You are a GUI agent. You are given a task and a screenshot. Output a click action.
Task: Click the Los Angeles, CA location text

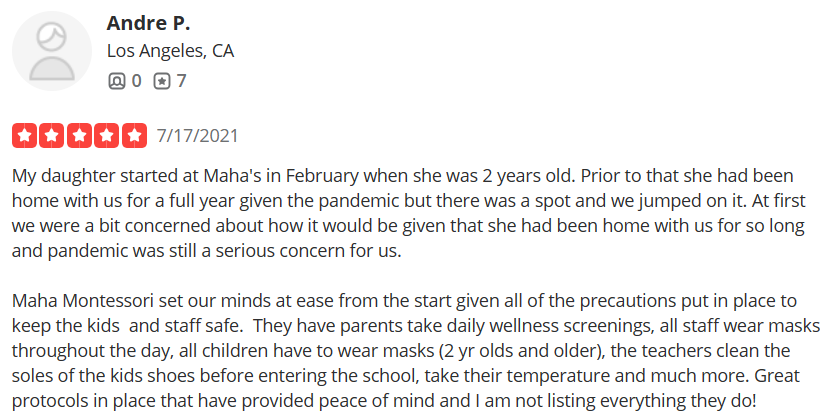click(170, 51)
